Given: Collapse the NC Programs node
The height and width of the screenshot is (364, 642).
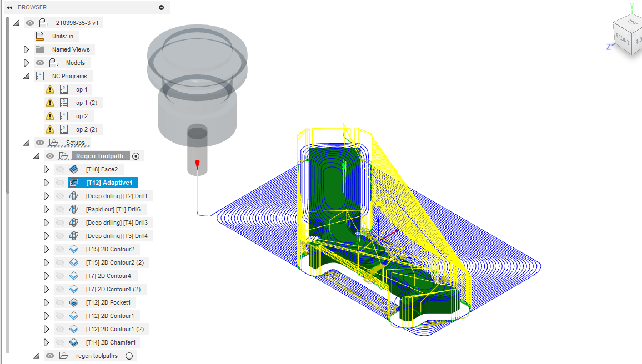Looking at the screenshot, I should [26, 75].
